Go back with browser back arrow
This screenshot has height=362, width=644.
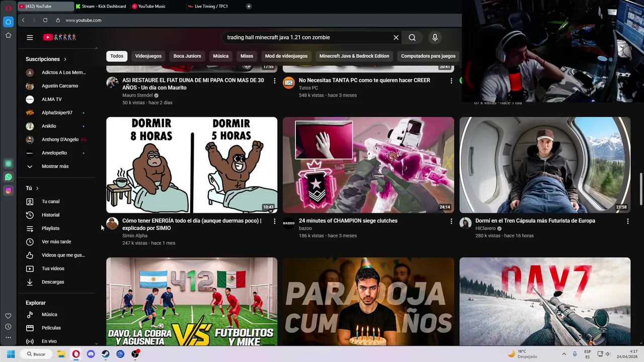pos(23,20)
